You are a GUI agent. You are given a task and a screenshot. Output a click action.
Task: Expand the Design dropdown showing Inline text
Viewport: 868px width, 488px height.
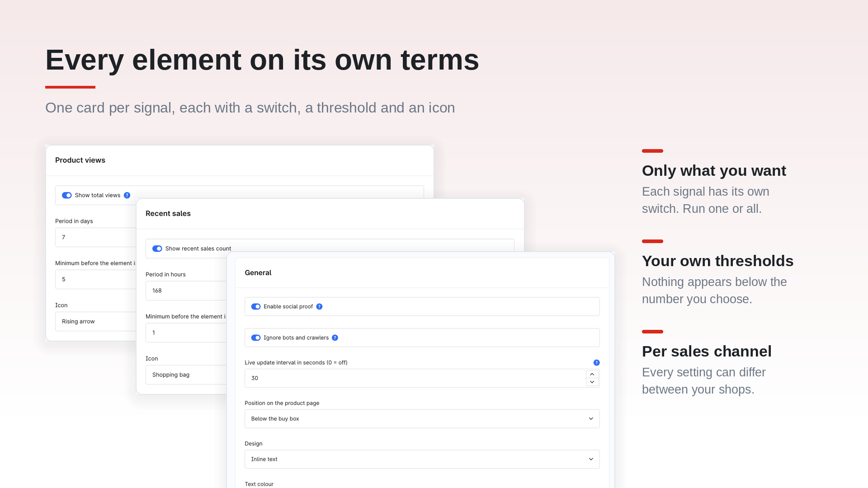pyautogui.click(x=422, y=459)
